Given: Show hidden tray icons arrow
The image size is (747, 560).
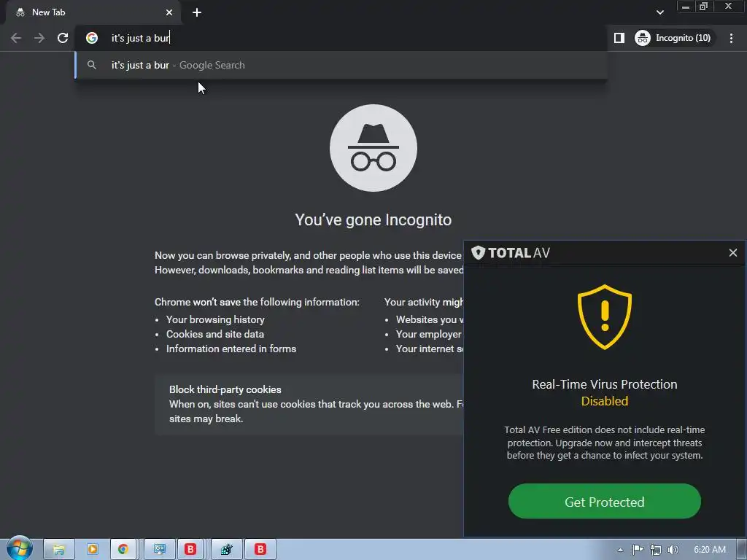Looking at the screenshot, I should point(620,550).
